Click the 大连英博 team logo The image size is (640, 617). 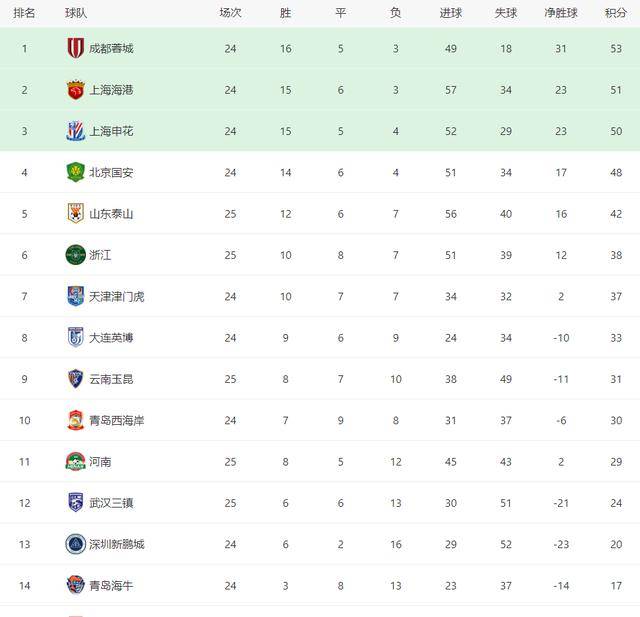pyautogui.click(x=76, y=337)
